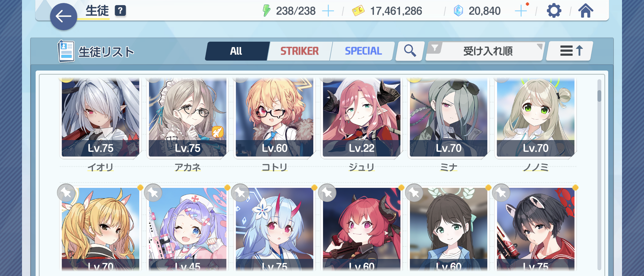Screen dimensions: 644x276
Task: Switch to the STRIKER tab
Action: point(300,51)
